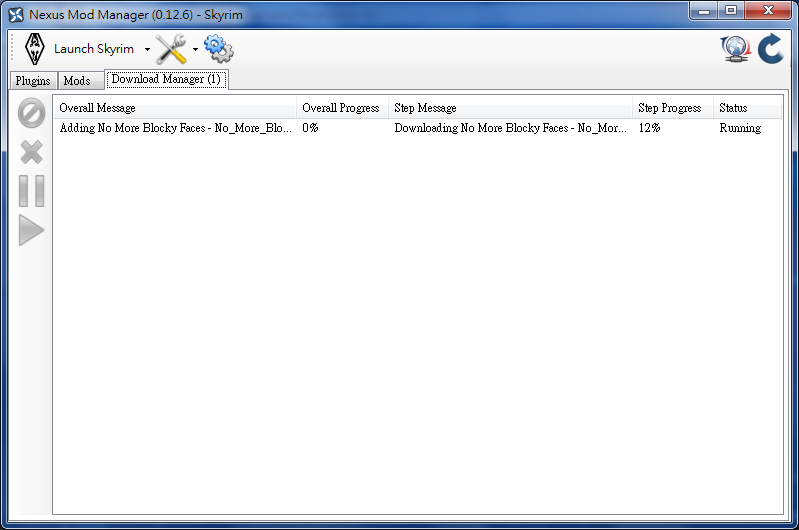Open settings via the blue gears icon
The height and width of the screenshot is (530, 799).
219,48
